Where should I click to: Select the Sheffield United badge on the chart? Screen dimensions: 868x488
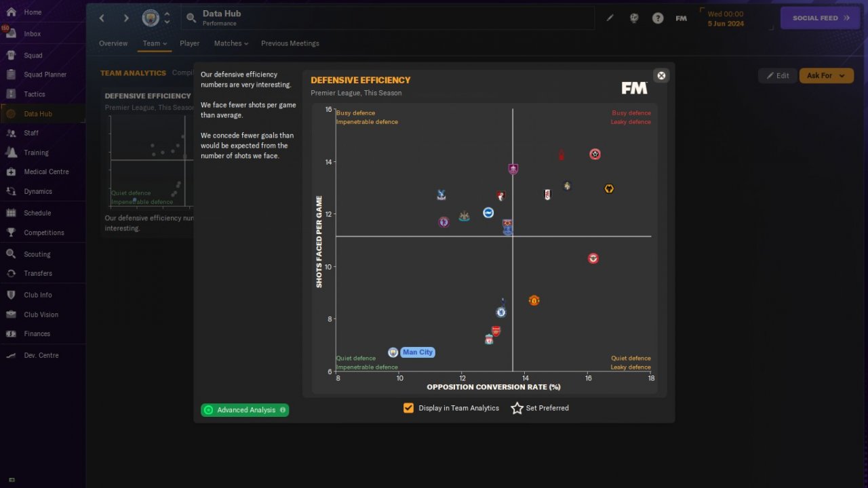(x=595, y=155)
